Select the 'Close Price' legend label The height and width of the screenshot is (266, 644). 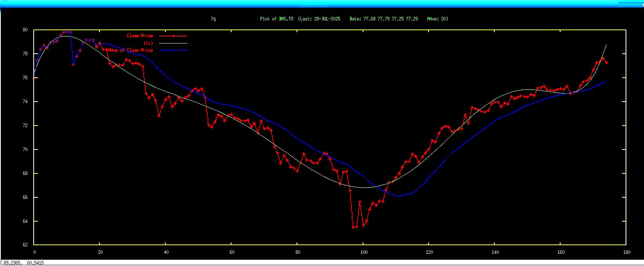pos(140,36)
